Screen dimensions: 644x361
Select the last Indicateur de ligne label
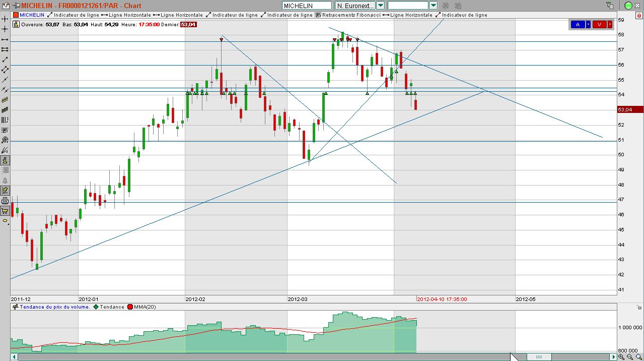pyautogui.click(x=461, y=15)
